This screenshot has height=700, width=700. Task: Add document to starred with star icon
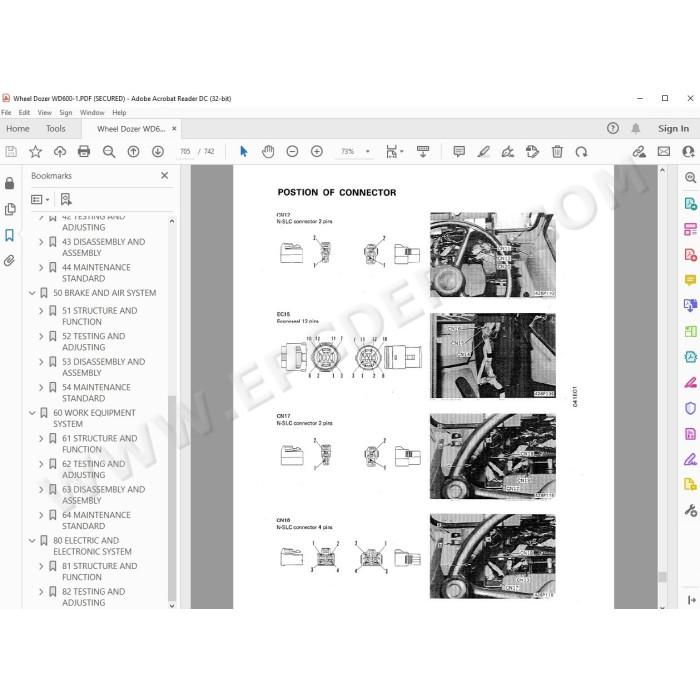(35, 152)
